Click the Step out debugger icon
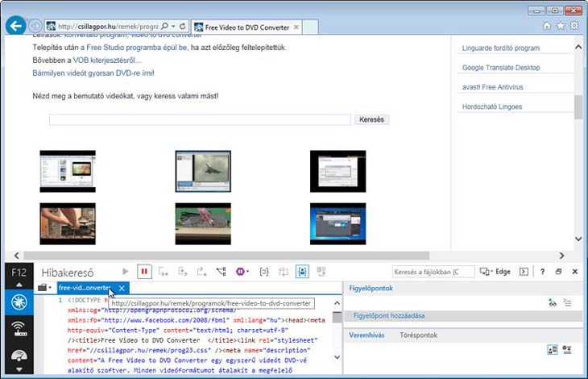The image size is (588, 379). [x=201, y=271]
